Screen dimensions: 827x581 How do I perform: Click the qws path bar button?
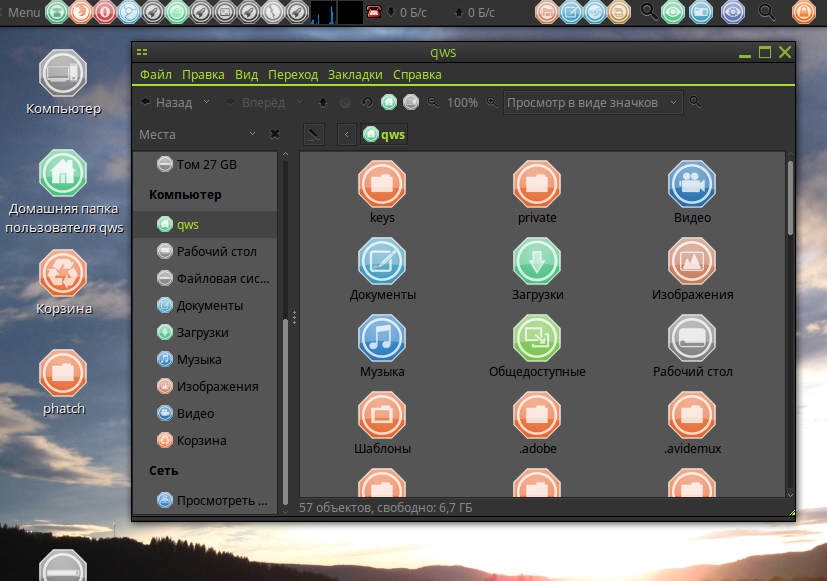click(x=384, y=134)
